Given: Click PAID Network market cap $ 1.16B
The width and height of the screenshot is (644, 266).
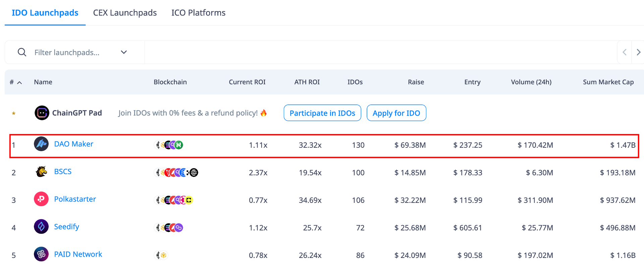Looking at the screenshot, I should click(623, 255).
